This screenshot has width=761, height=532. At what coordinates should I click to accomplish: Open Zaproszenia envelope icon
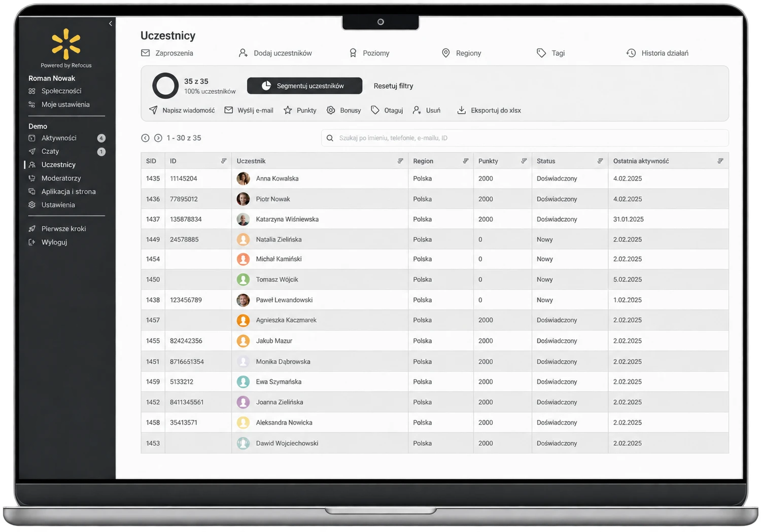(x=145, y=53)
